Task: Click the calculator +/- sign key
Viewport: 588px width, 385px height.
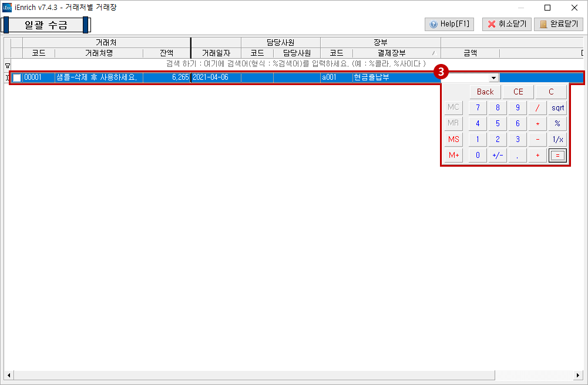Action: (x=498, y=155)
